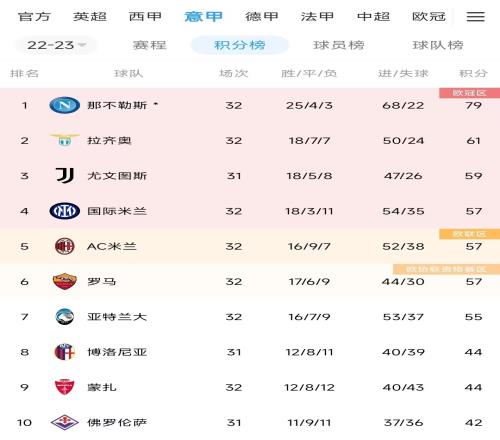Image resolution: width=500 pixels, height=440 pixels.
Task: Open team 国际米兰
Action: click(x=117, y=211)
